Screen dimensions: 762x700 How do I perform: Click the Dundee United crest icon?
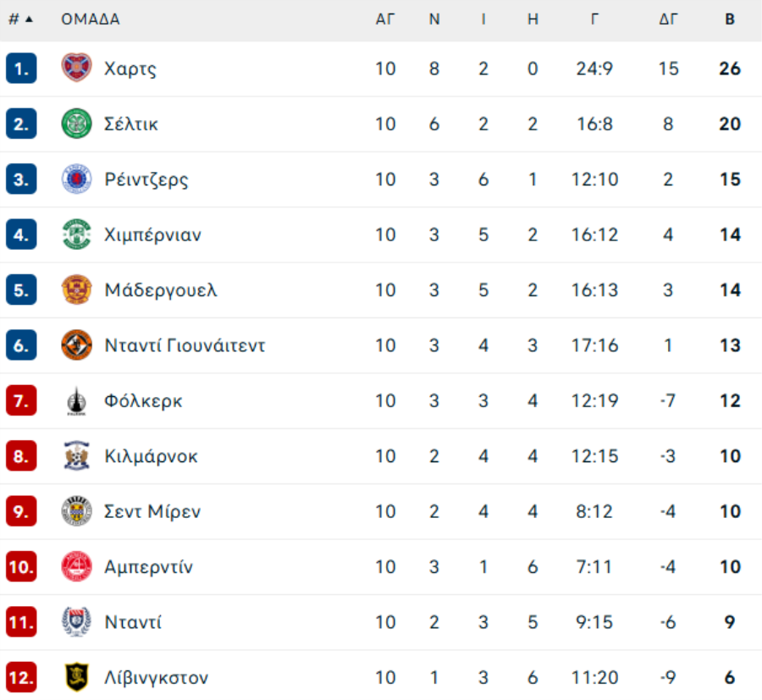76,345
